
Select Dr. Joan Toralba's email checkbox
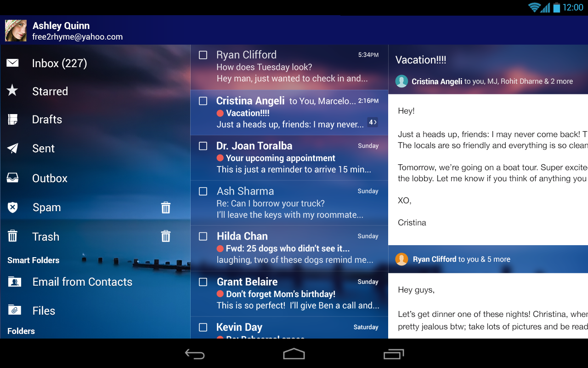(203, 146)
